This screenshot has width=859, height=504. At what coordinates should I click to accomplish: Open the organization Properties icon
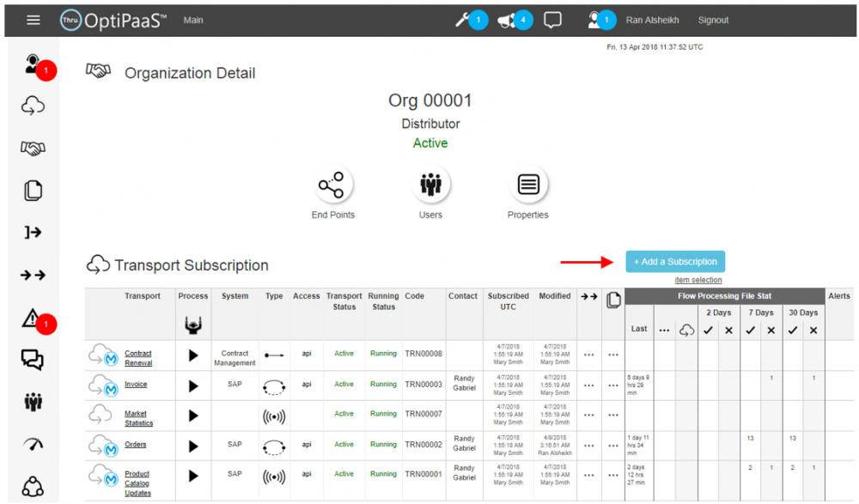coord(527,185)
